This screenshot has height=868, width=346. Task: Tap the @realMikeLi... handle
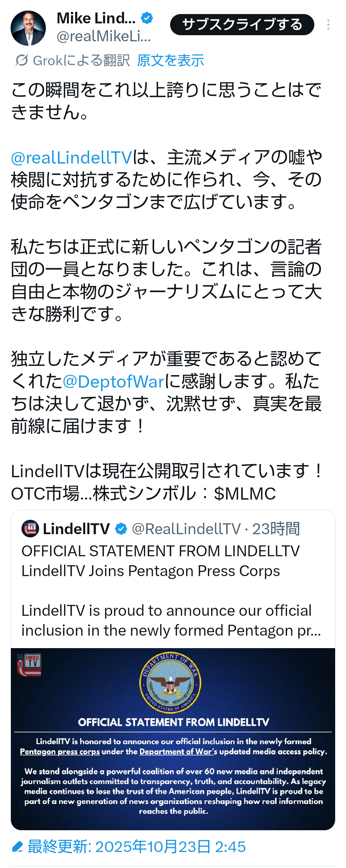[x=103, y=36]
